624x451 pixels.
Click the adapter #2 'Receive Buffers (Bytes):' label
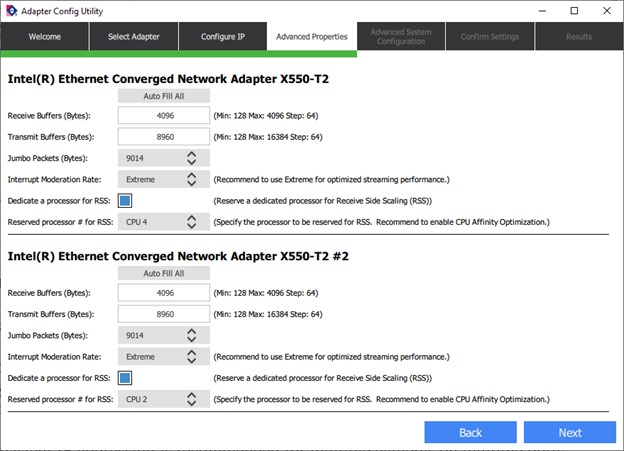coord(49,293)
